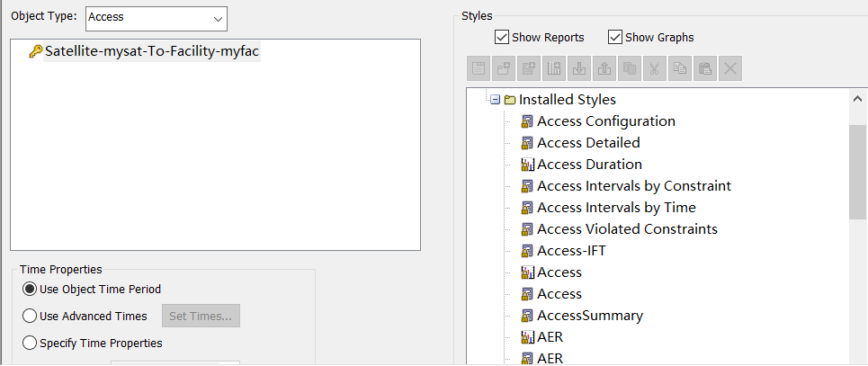Click the key icon beside Satellite-mysat-To-Facility-myfac
The height and width of the screenshot is (366, 868).
tap(35, 51)
